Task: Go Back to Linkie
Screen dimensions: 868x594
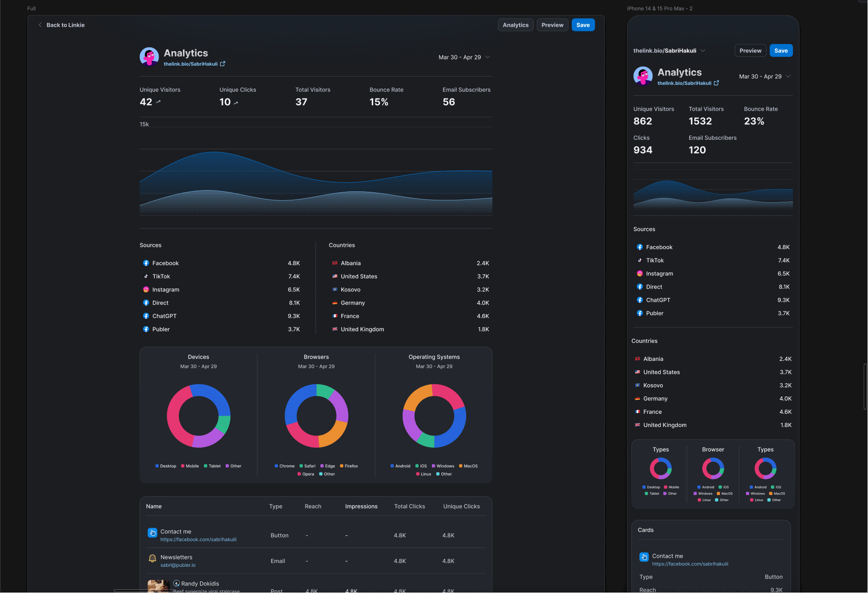Action: click(61, 25)
